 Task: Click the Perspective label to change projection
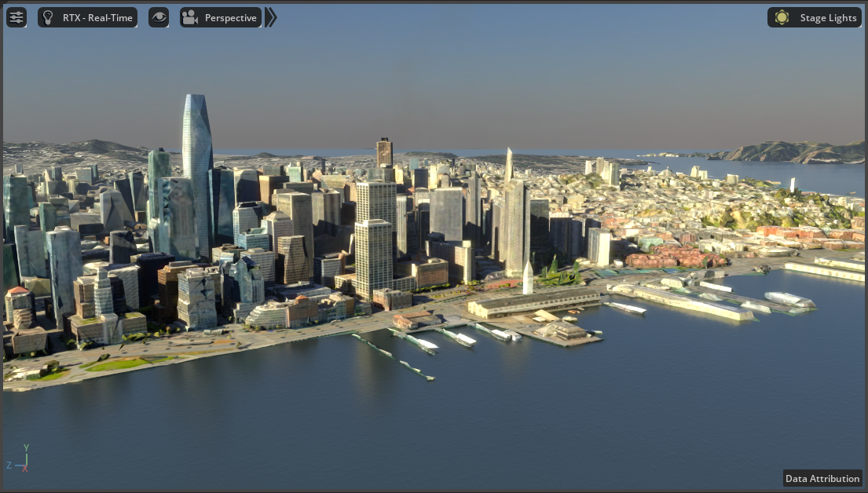pos(230,16)
